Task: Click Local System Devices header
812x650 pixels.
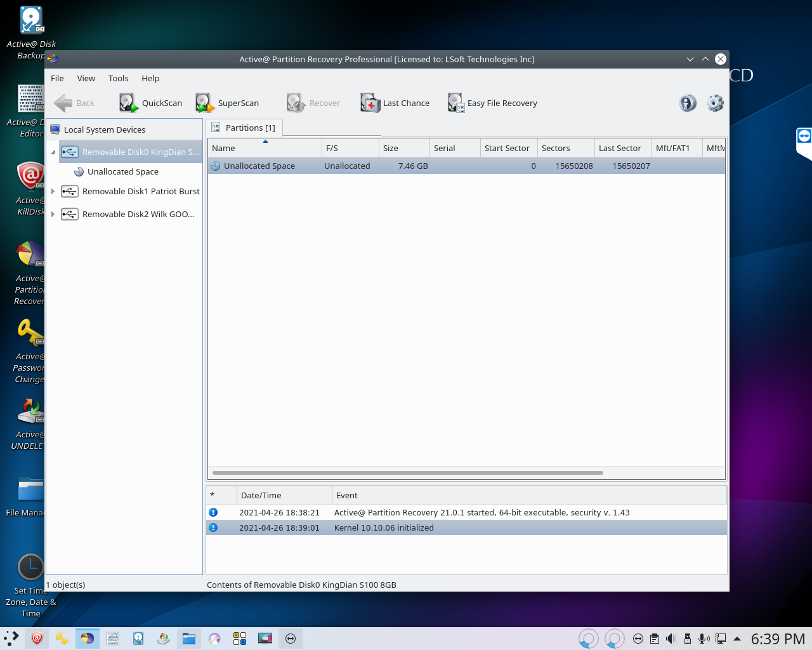Action: [124, 129]
